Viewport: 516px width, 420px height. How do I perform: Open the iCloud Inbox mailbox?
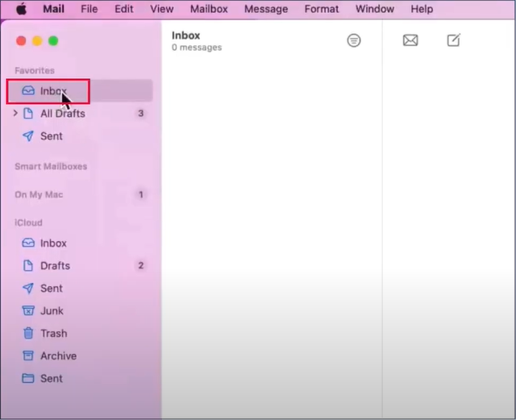coord(81,243)
